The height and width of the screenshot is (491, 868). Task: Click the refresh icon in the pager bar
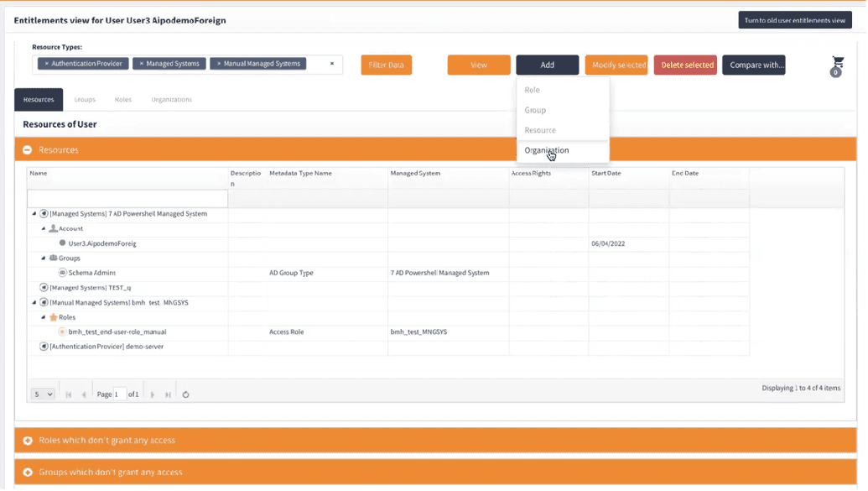click(x=185, y=393)
